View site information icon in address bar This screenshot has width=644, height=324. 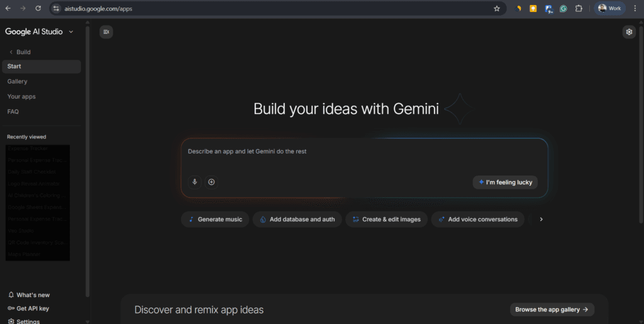[x=56, y=8]
